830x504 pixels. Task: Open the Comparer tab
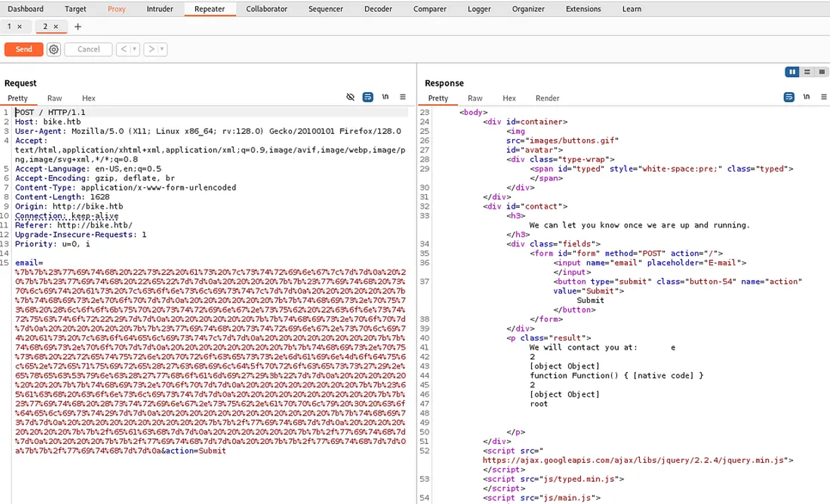(x=430, y=9)
